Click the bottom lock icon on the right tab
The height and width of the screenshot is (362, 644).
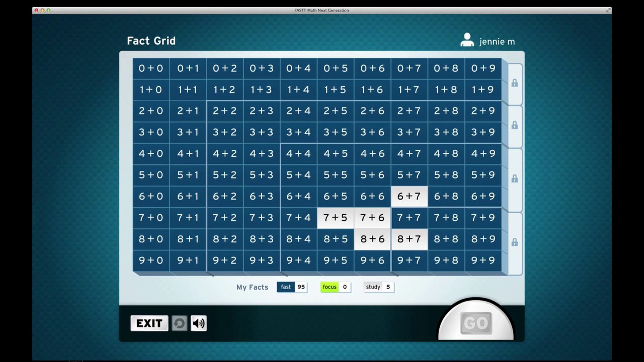(x=514, y=242)
